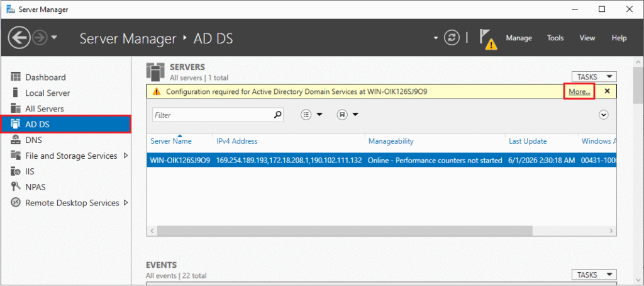Click the File and Storage Services icon
The image size is (644, 286).
click(16, 156)
